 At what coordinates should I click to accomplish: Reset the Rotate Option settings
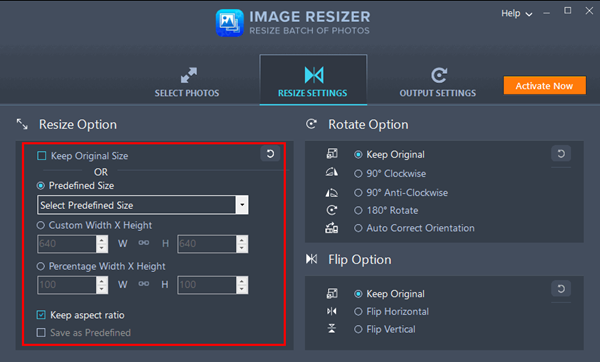(561, 154)
